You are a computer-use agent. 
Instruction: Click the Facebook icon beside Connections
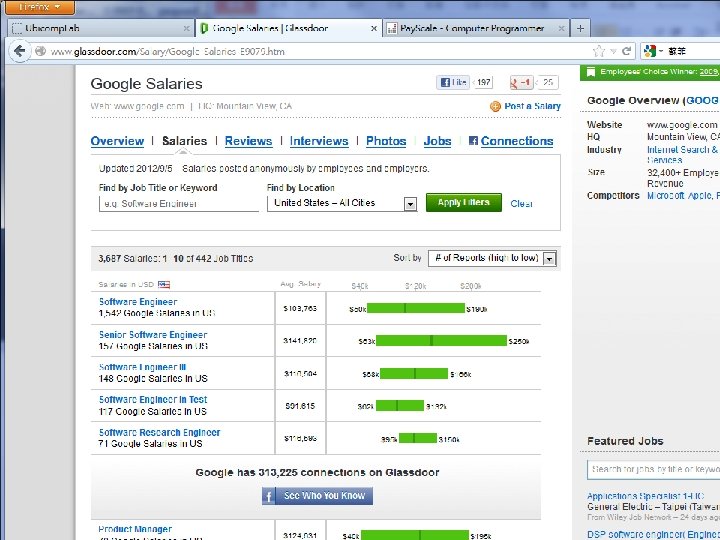pyautogui.click(x=473, y=141)
